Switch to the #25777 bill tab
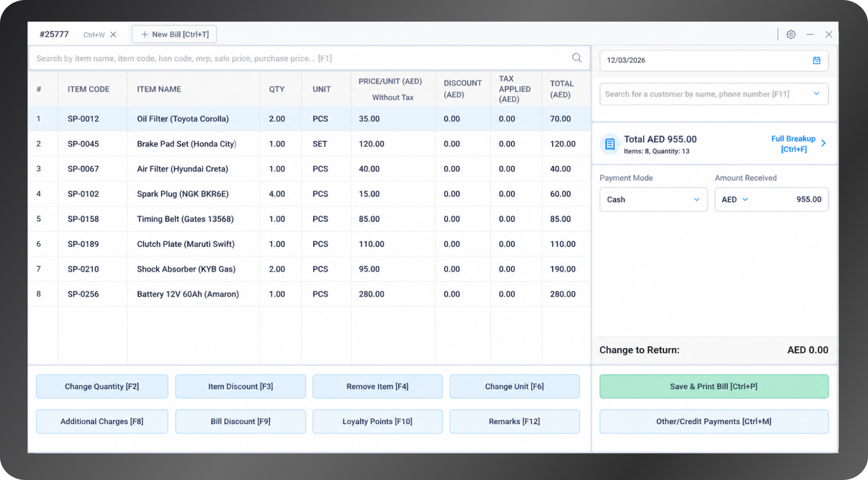This screenshot has width=868, height=480. [54, 34]
